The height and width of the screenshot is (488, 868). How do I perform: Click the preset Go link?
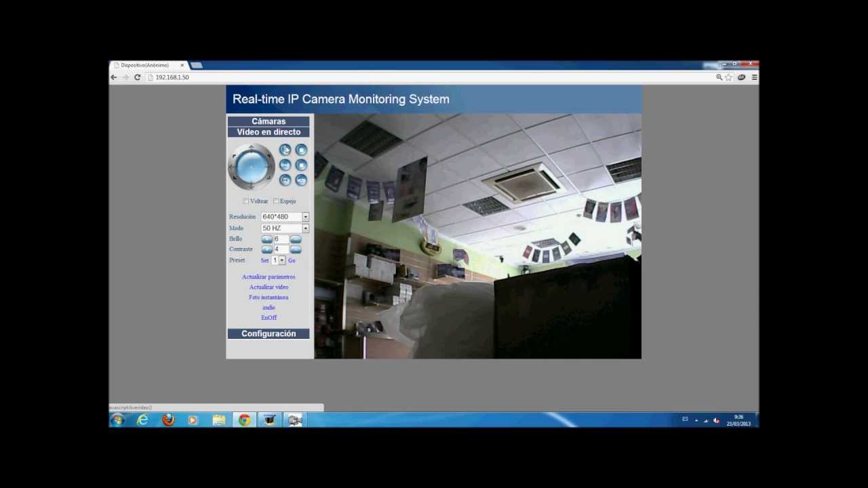pos(292,260)
